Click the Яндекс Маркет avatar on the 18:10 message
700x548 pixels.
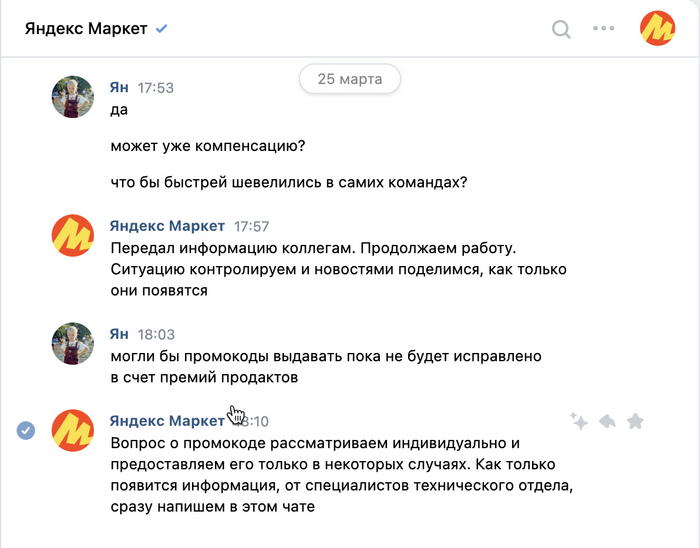pos(72,430)
